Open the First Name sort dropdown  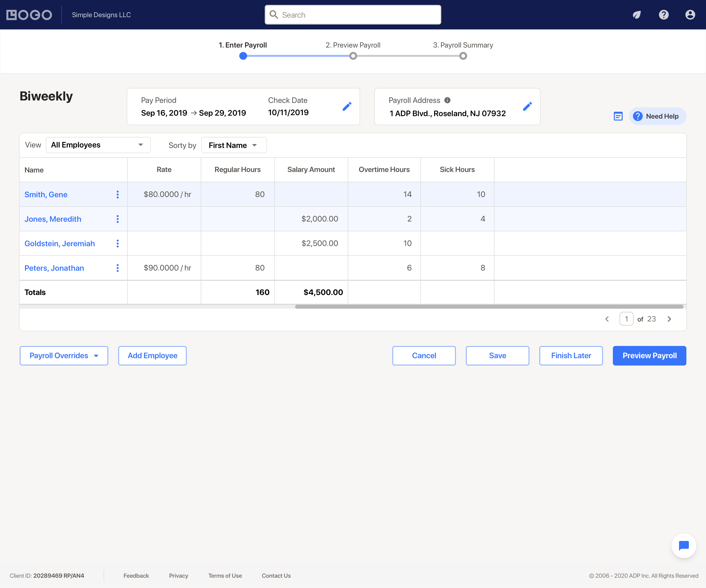234,145
